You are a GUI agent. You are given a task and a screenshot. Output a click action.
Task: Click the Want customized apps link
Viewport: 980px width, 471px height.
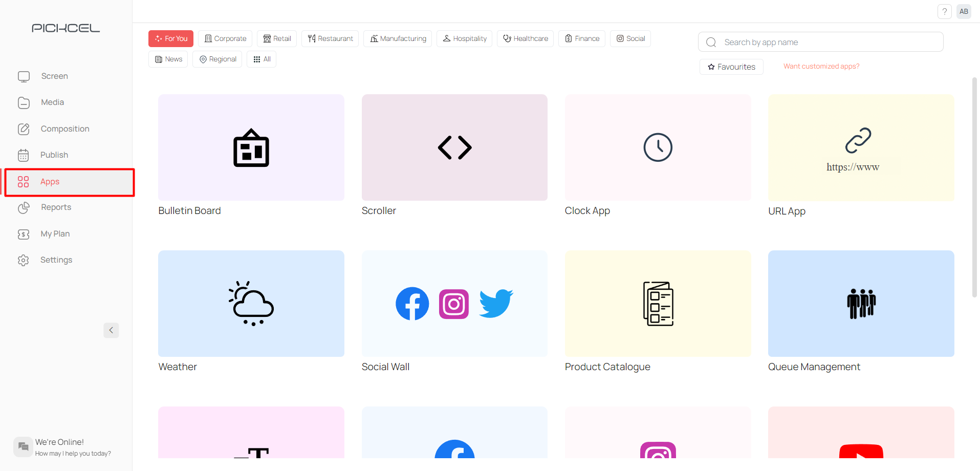point(821,66)
